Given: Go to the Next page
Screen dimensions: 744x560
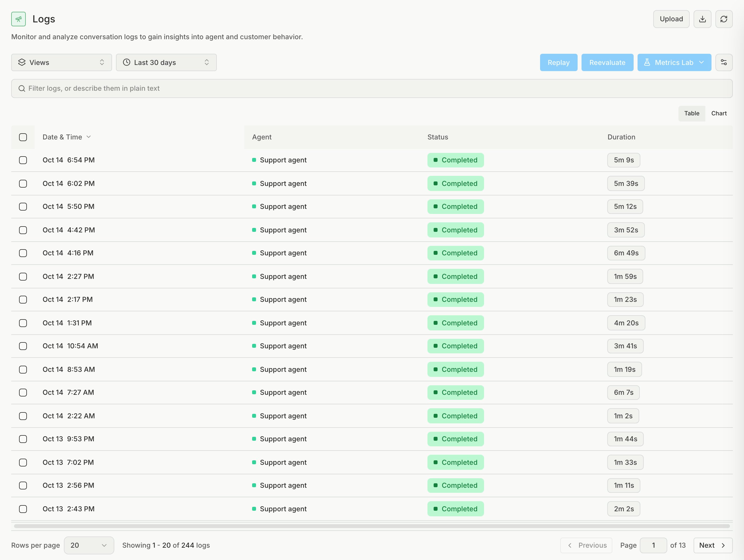Looking at the screenshot, I should (713, 545).
